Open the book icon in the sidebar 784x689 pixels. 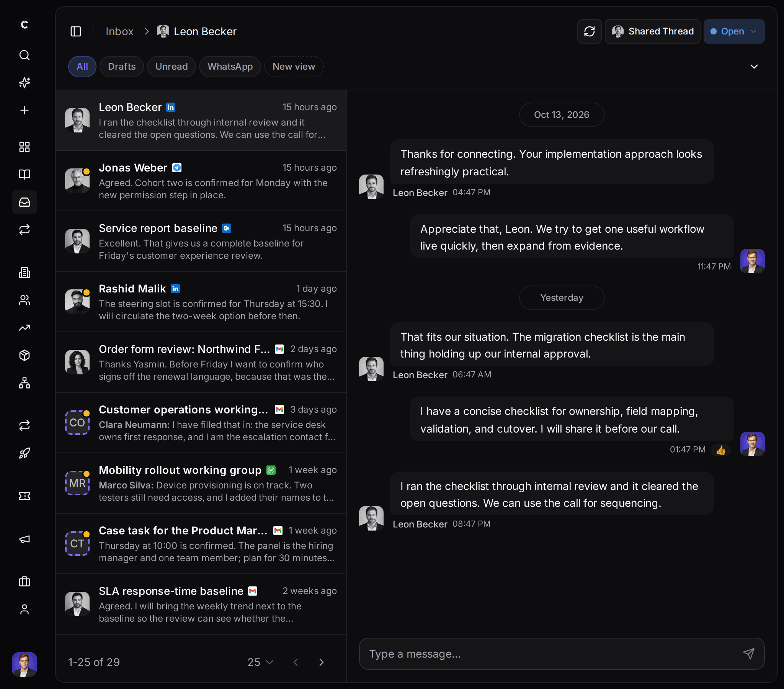coord(24,175)
